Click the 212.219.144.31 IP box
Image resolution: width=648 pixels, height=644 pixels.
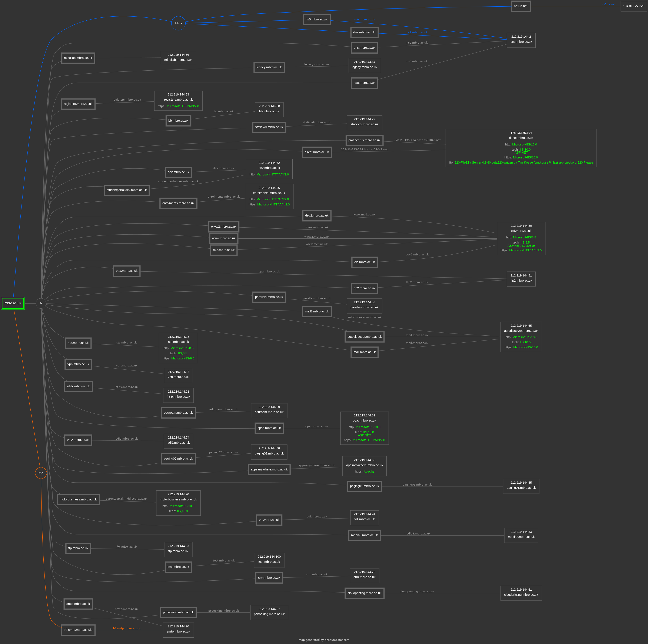521,279
